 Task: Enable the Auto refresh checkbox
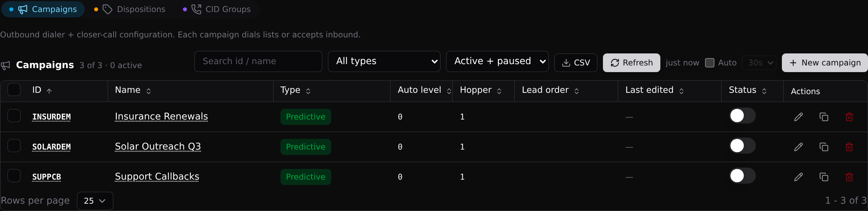click(x=710, y=63)
